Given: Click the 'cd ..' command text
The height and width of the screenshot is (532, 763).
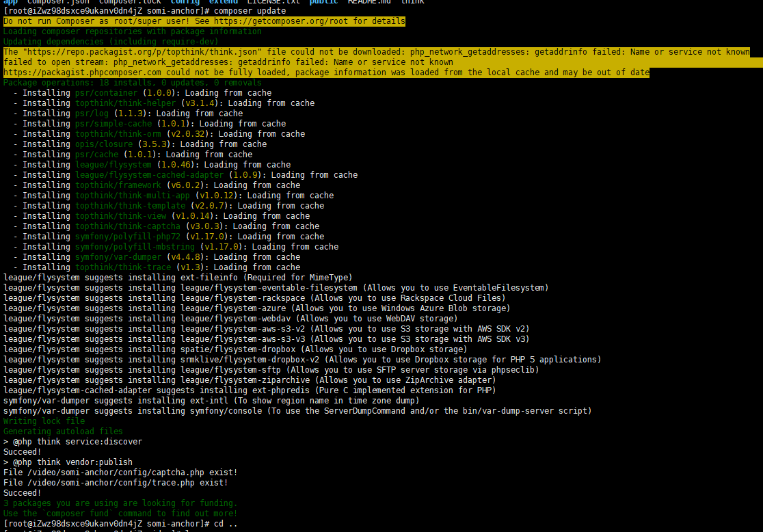Looking at the screenshot, I should pyautogui.click(x=226, y=523).
